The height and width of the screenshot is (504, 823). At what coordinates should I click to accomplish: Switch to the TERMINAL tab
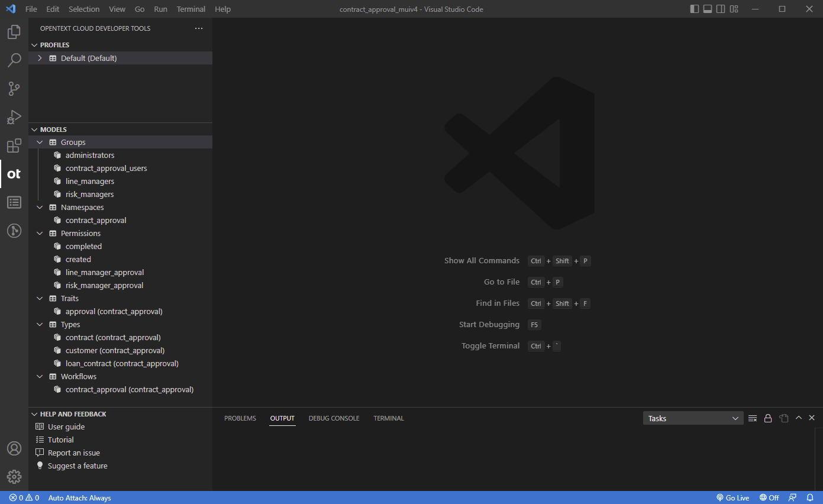point(389,418)
